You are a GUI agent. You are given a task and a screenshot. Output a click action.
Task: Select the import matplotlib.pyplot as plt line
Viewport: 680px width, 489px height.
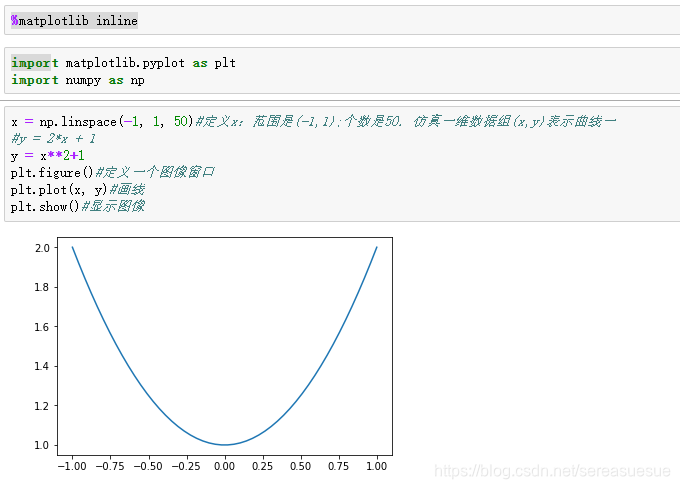coord(124,63)
